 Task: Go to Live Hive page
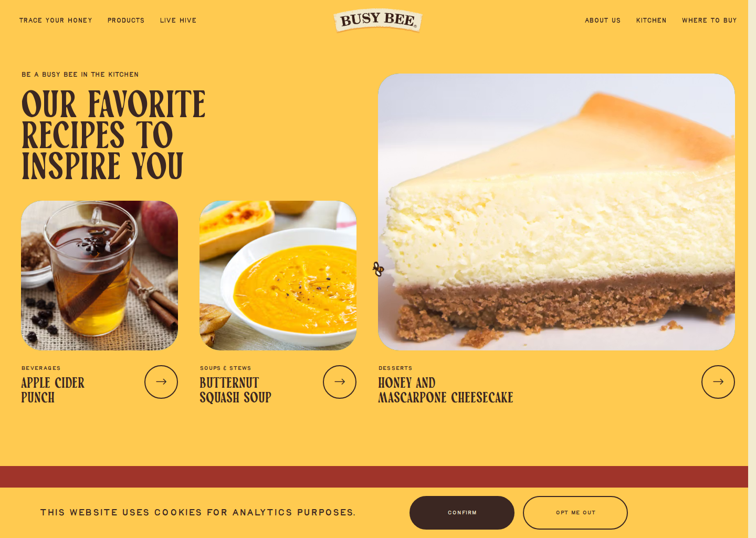178,20
